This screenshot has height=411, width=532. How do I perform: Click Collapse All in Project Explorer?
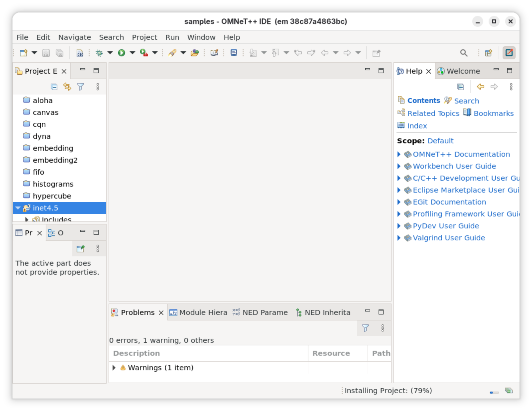point(54,87)
